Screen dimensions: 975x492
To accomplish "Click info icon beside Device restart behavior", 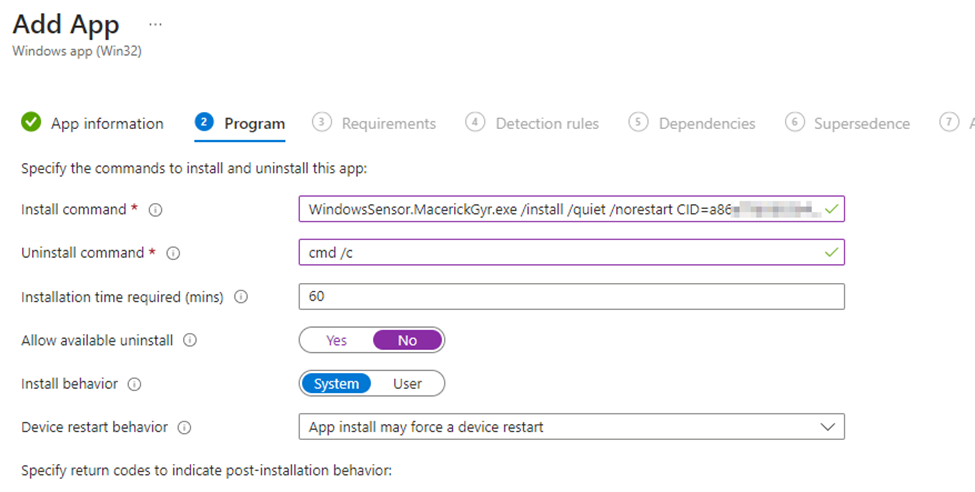I will [x=184, y=428].
